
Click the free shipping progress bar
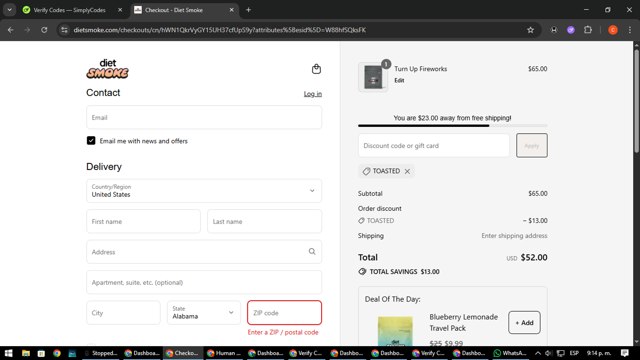pyautogui.click(x=453, y=126)
